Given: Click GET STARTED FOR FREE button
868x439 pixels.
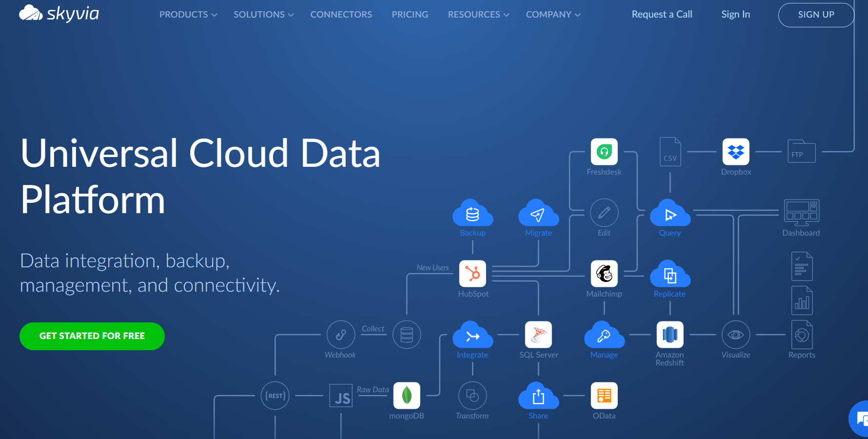Looking at the screenshot, I should point(92,336).
